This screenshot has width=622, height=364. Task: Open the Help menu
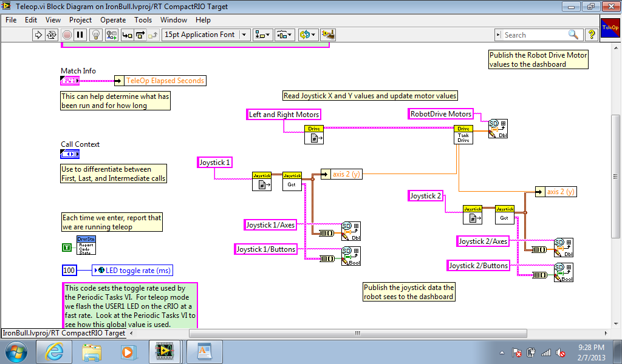203,20
